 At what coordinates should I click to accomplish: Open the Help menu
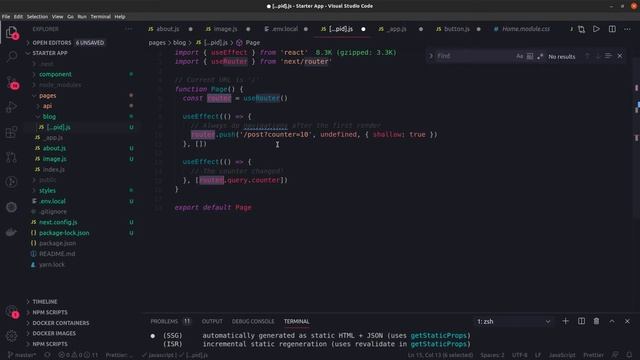coord(120,17)
